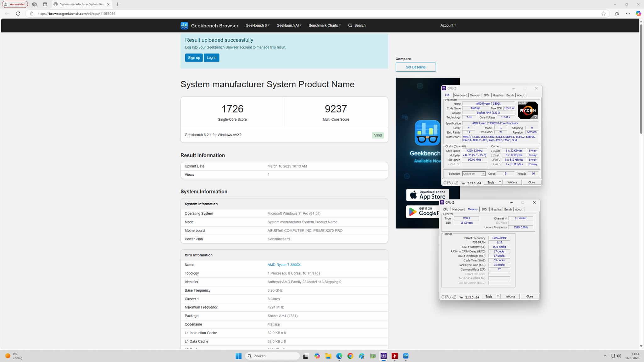644x362 pixels.
Task: Click the page vertical scrollbar thumb
Action: click(x=641, y=79)
